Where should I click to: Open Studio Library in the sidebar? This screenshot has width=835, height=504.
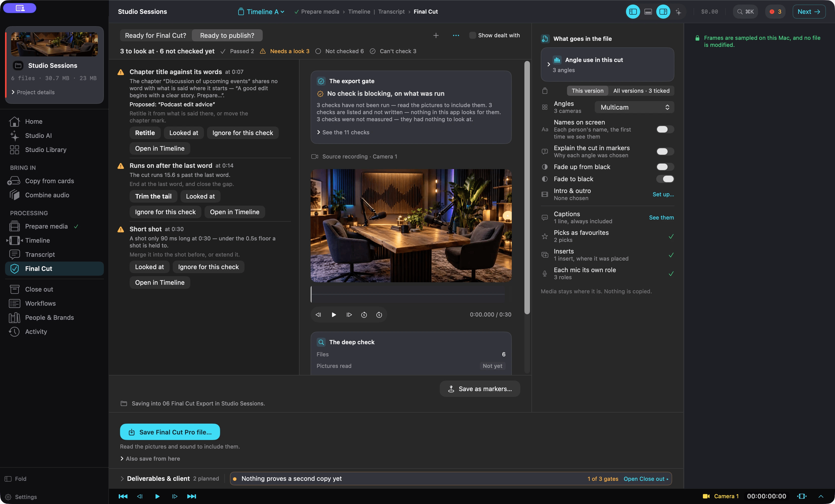(x=45, y=150)
